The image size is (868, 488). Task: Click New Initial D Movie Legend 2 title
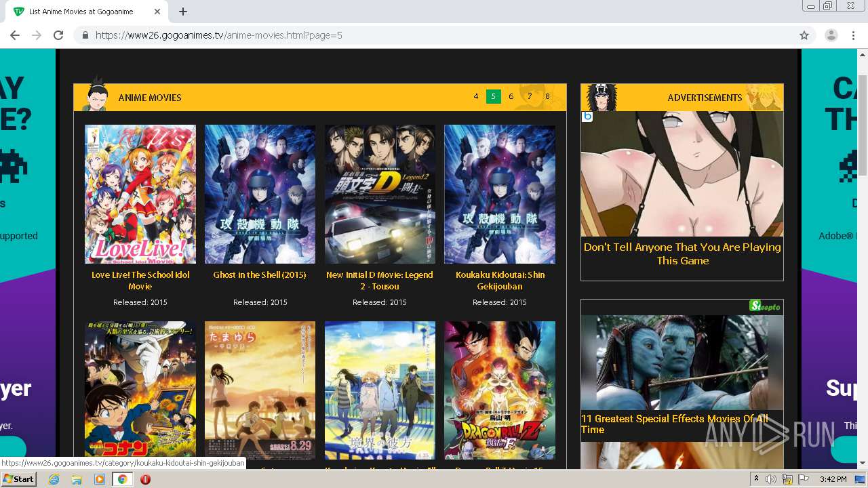[380, 281]
